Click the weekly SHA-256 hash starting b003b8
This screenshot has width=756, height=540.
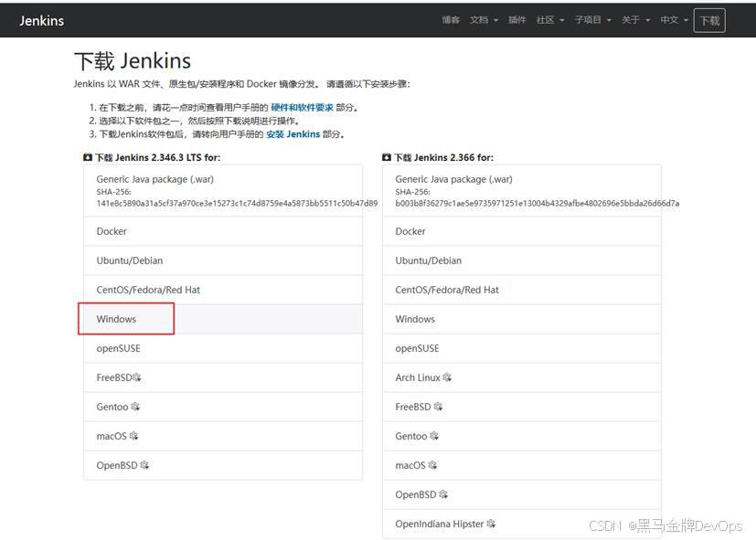(x=538, y=203)
